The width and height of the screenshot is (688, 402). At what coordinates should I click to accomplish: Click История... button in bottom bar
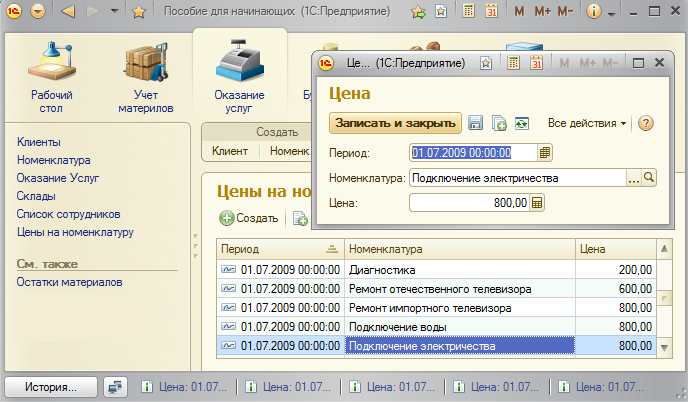coord(51,387)
